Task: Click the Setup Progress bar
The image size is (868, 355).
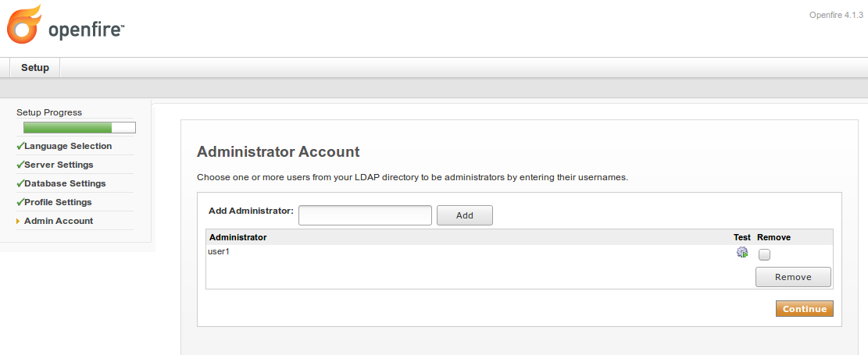Action: click(x=79, y=128)
